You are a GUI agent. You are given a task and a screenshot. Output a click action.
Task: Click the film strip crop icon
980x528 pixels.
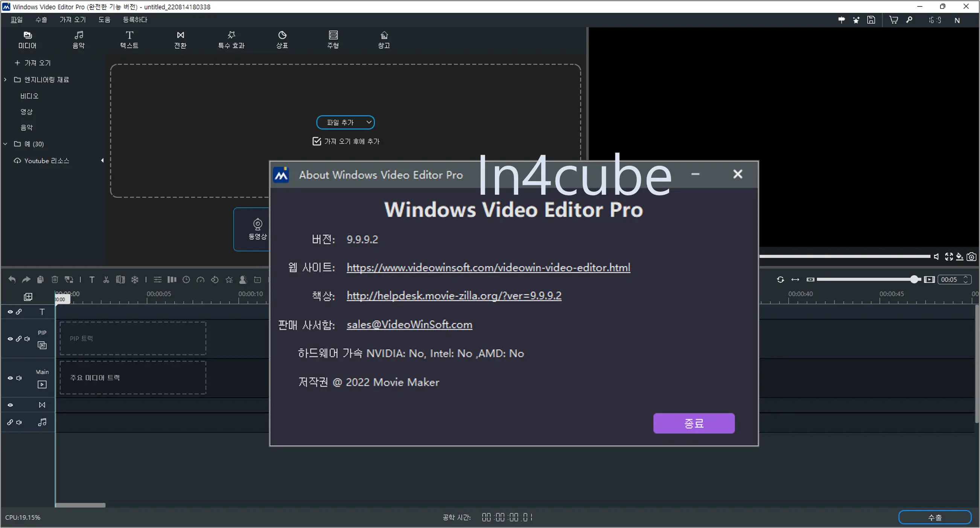(120, 280)
